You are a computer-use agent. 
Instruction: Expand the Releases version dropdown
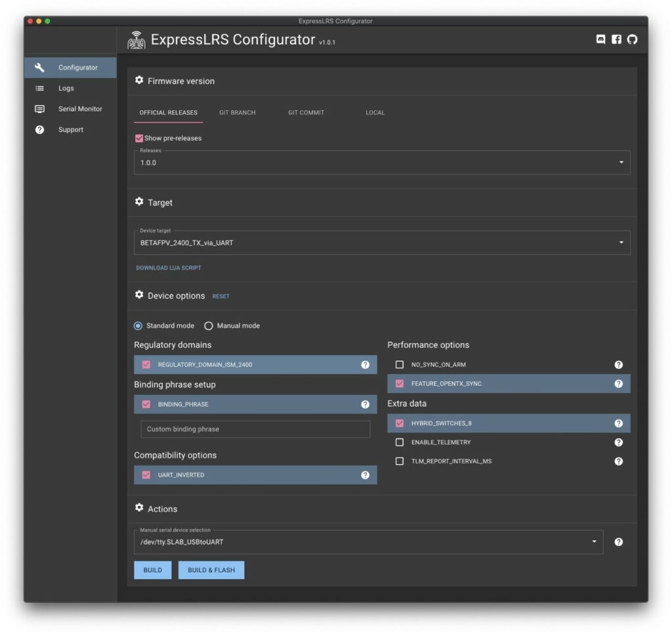[381, 163]
